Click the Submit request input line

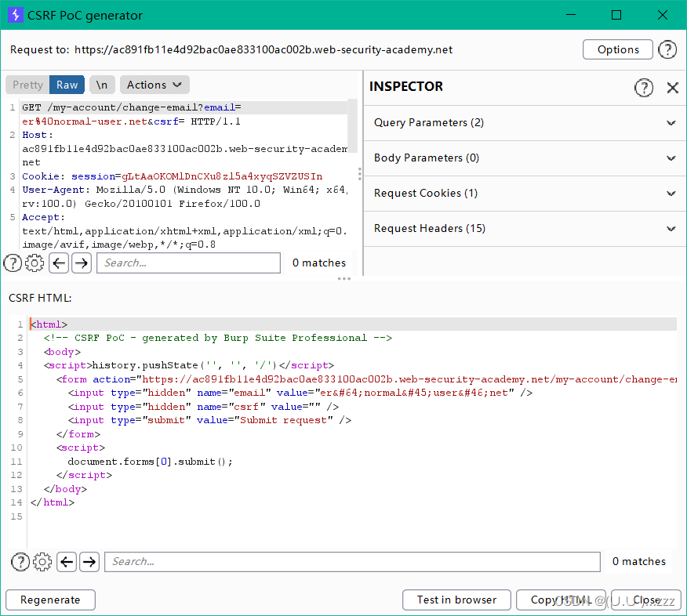pyautogui.click(x=209, y=420)
